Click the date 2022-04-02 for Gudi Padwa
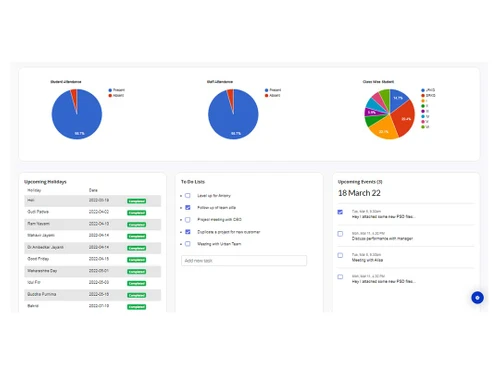This screenshot has width=500, height=375. (x=99, y=212)
